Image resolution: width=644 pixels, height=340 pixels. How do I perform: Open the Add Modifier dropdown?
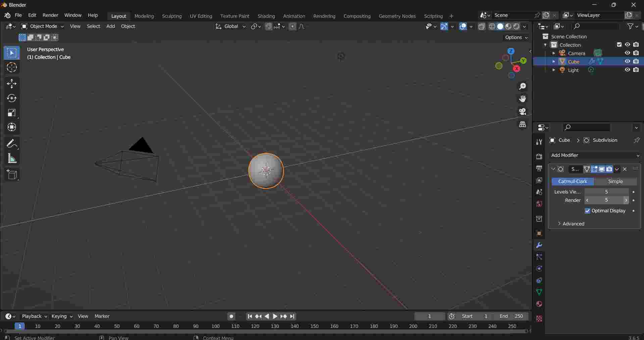tap(595, 155)
